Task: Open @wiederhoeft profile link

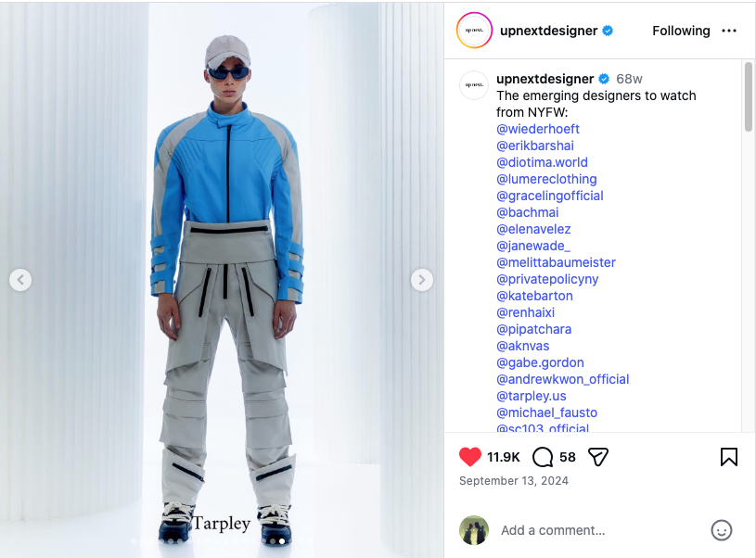Action: (538, 129)
